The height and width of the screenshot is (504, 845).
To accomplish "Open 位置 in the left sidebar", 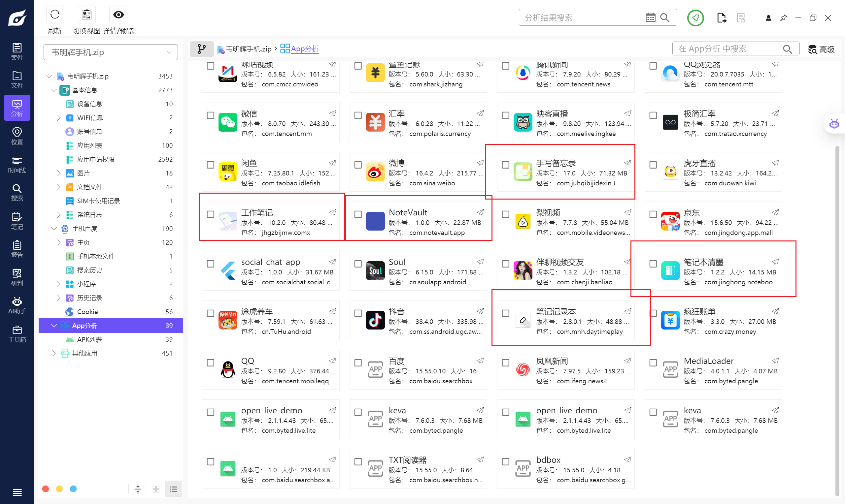I will (17, 136).
